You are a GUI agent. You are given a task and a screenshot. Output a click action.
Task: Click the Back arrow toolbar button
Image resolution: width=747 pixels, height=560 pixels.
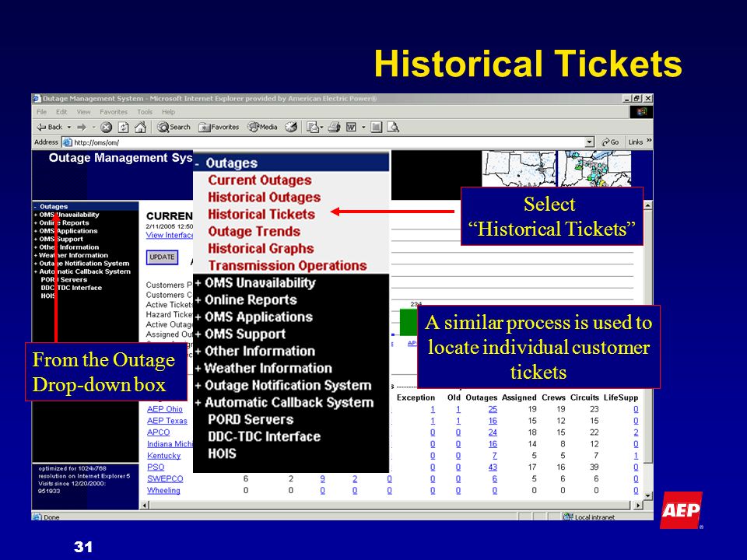[x=50, y=127]
